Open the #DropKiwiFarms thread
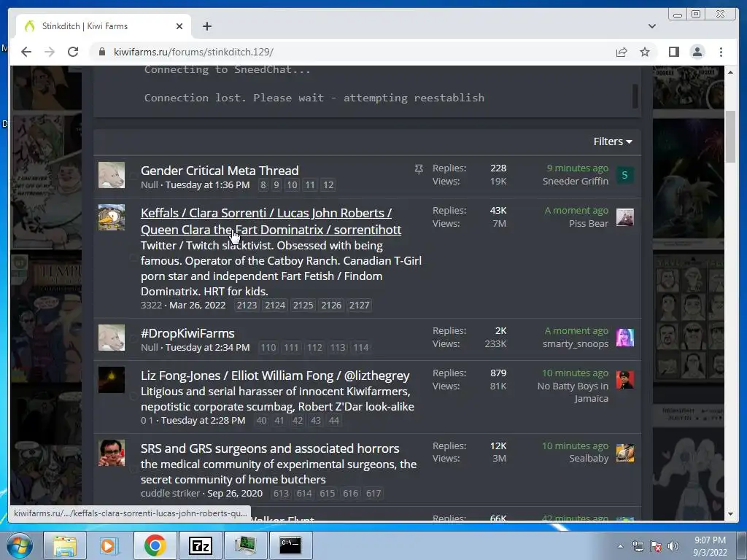 [187, 333]
